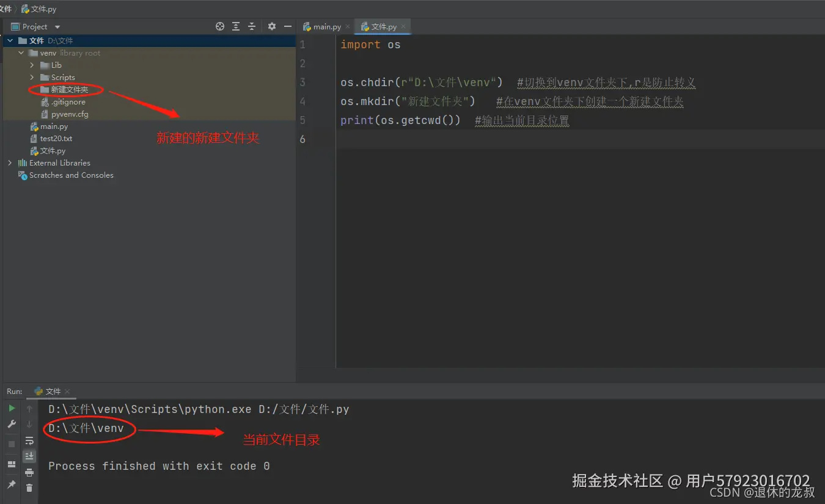
Task: Toggle Pin Tab in Run panel
Action: point(12,484)
